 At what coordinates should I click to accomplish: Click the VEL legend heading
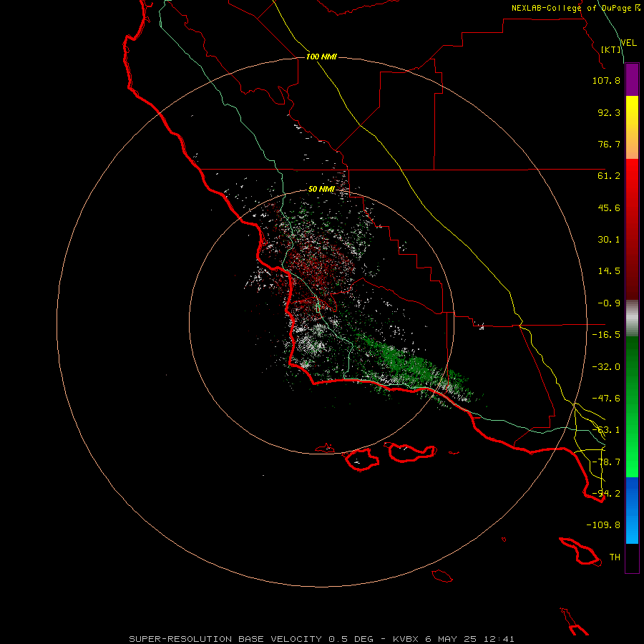click(628, 43)
